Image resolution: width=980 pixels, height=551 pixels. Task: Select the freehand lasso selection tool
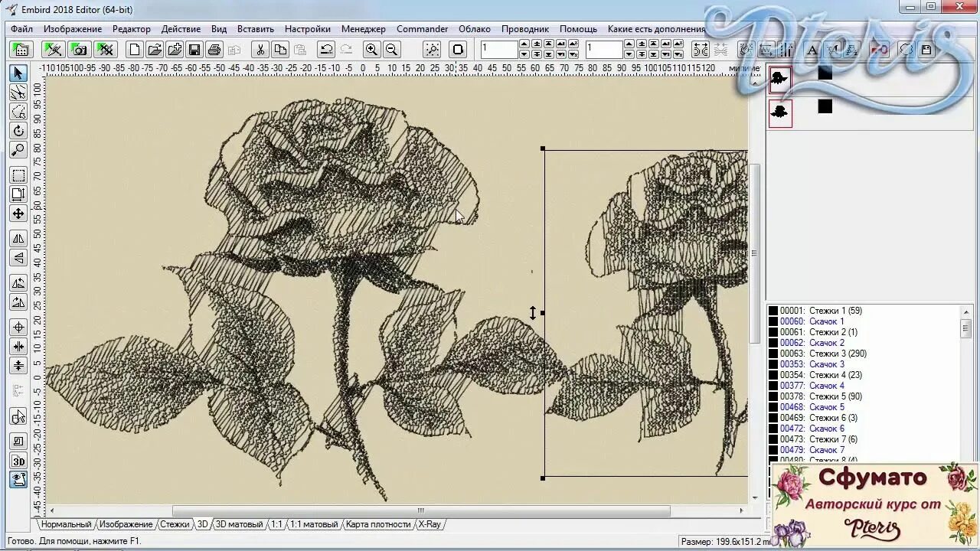click(x=18, y=112)
